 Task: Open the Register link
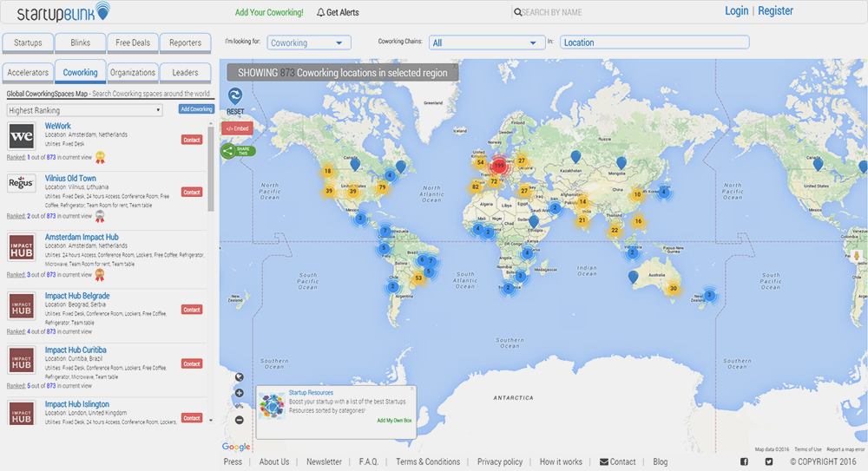tap(775, 11)
